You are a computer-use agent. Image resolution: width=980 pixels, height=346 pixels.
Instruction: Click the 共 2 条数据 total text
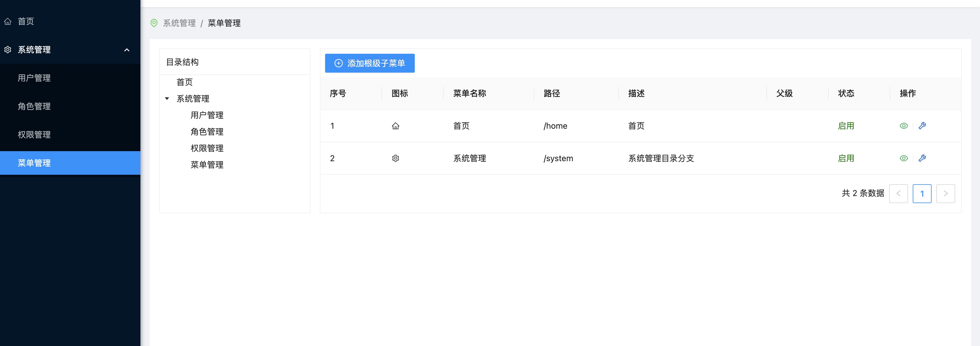tap(863, 193)
